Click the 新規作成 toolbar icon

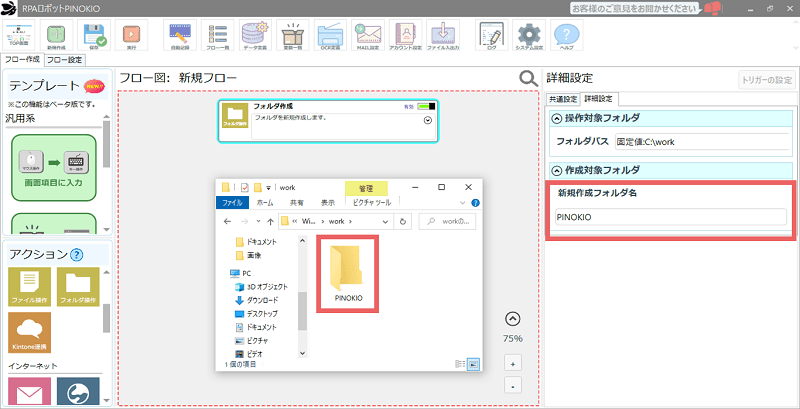pos(56,35)
